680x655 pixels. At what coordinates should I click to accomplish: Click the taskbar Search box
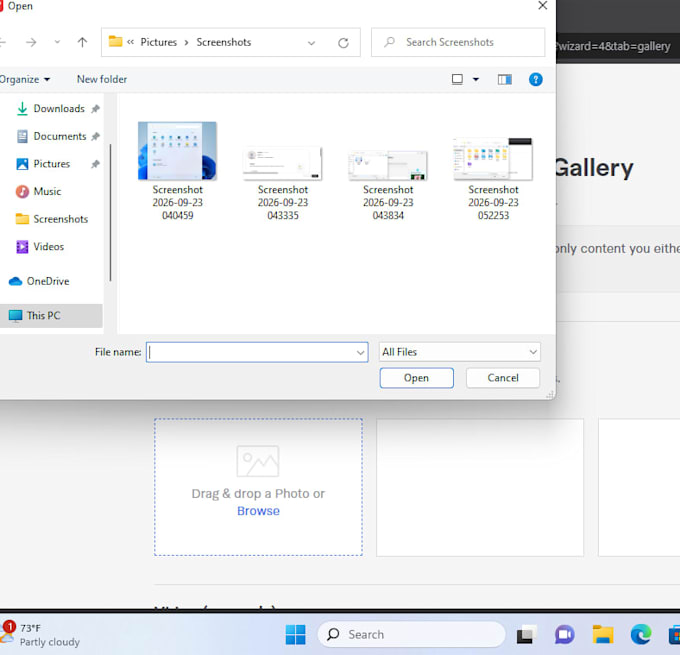pyautogui.click(x=411, y=635)
